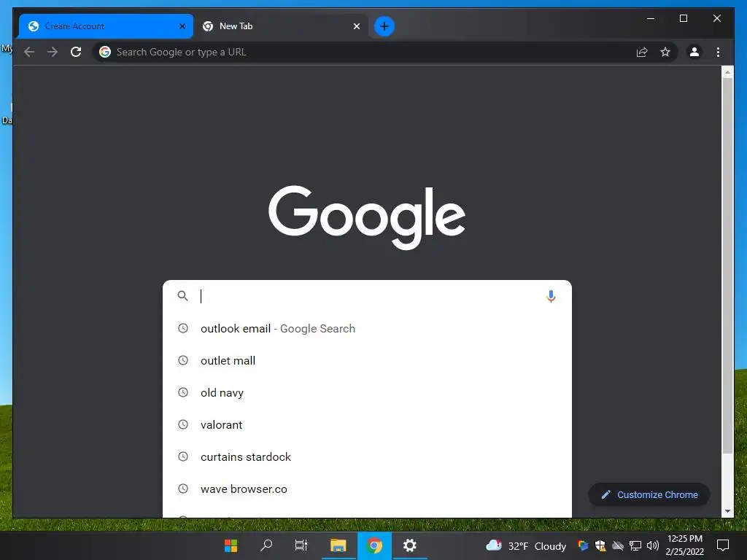
Task: Click the Google G icon in the address bar
Action: click(105, 52)
